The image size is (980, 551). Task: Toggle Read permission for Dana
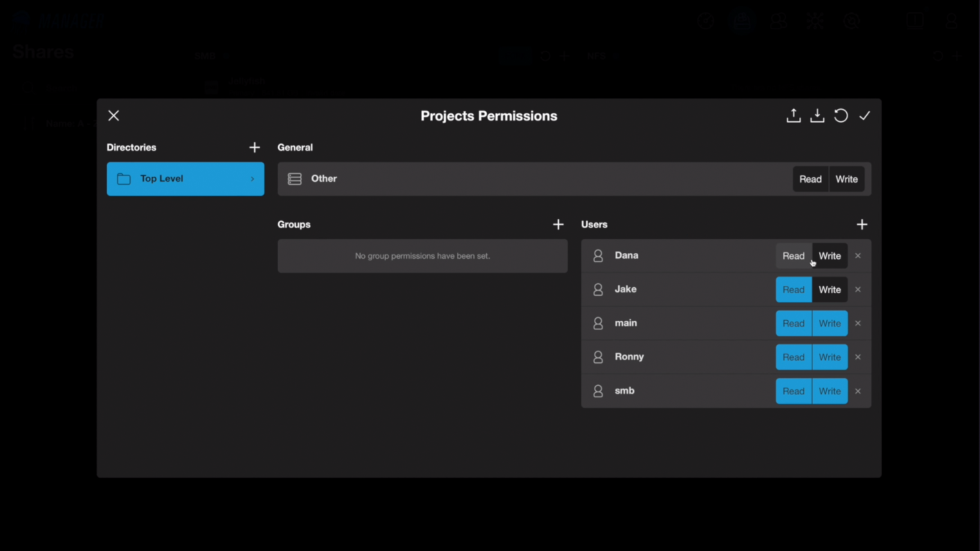point(794,256)
